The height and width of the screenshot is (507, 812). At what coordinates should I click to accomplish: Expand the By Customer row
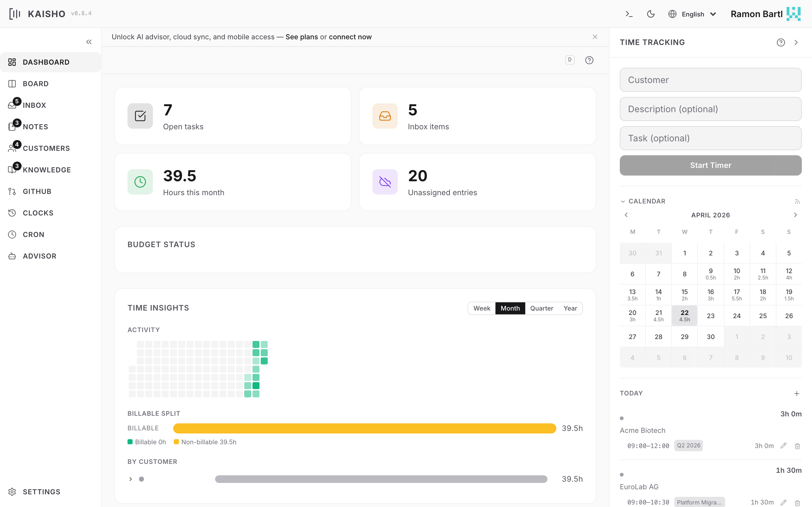coord(131,479)
